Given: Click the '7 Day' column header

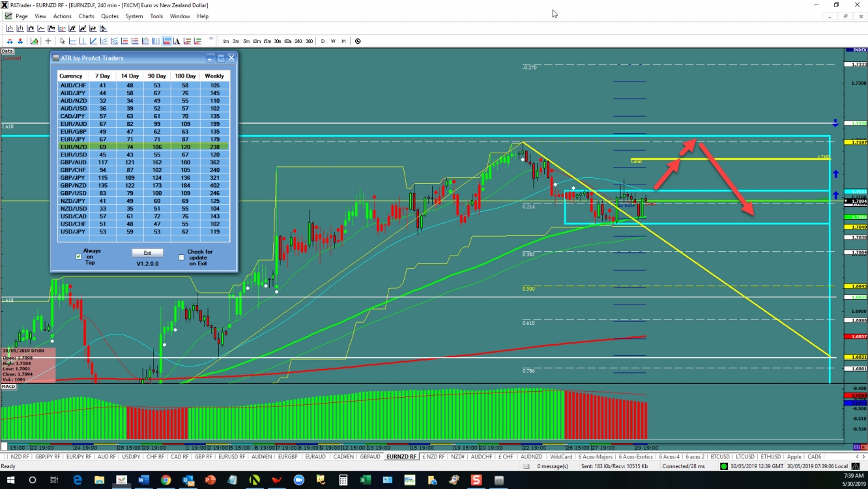Looking at the screenshot, I should click(102, 76).
